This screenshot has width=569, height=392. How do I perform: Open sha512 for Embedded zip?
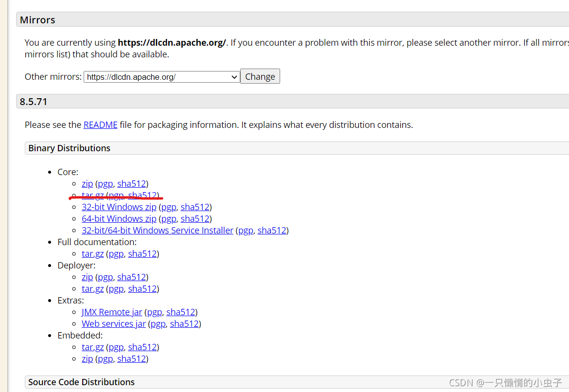(131, 358)
